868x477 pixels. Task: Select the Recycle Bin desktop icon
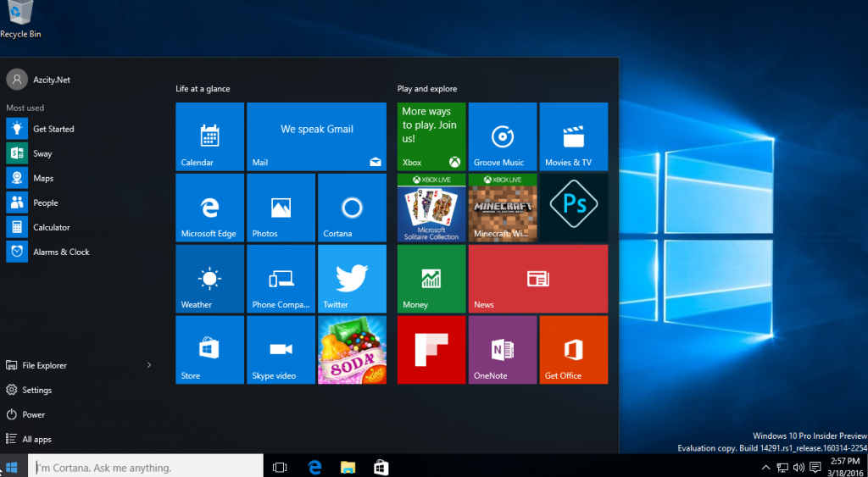(20, 20)
